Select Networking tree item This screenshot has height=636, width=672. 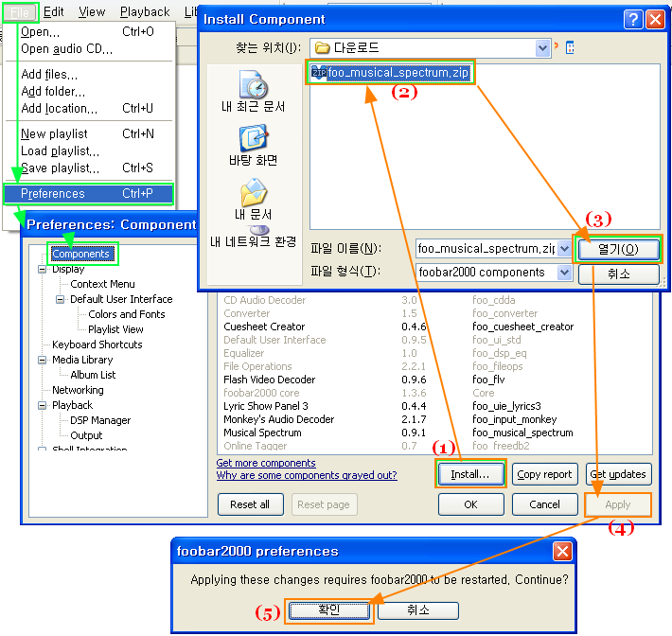coord(78,390)
